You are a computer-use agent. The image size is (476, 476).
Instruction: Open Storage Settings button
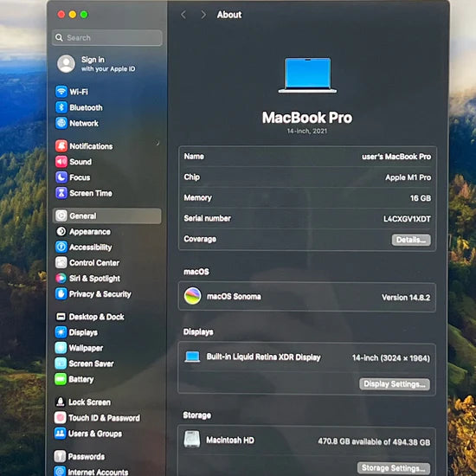(394, 468)
